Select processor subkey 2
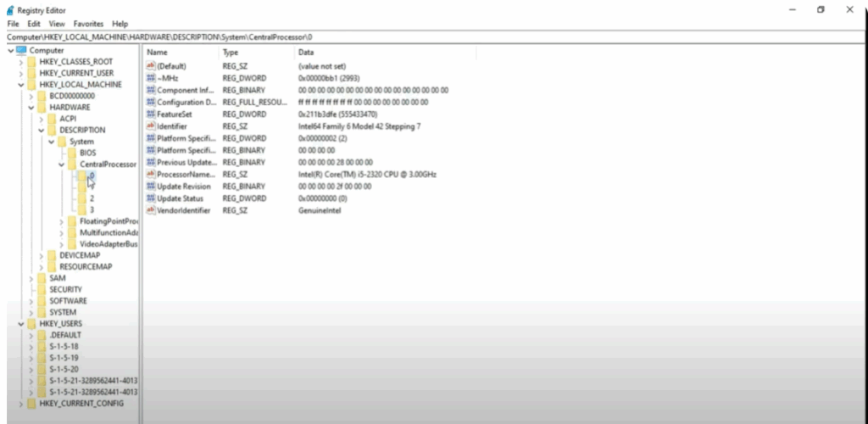The height and width of the screenshot is (424, 868). pos(92,198)
